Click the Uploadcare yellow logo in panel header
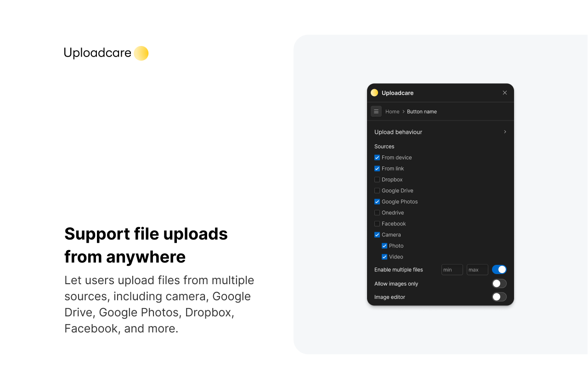 [374, 93]
